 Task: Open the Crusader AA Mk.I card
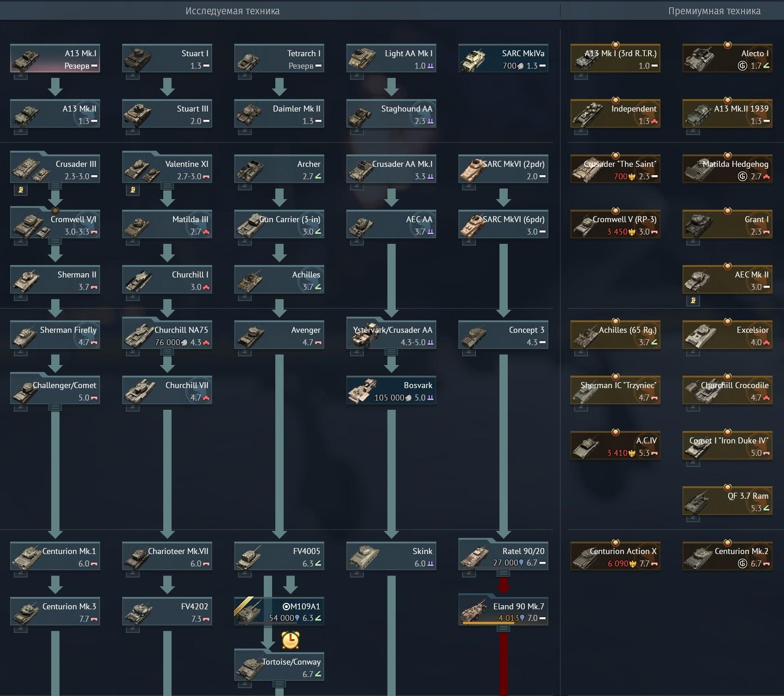click(x=391, y=169)
